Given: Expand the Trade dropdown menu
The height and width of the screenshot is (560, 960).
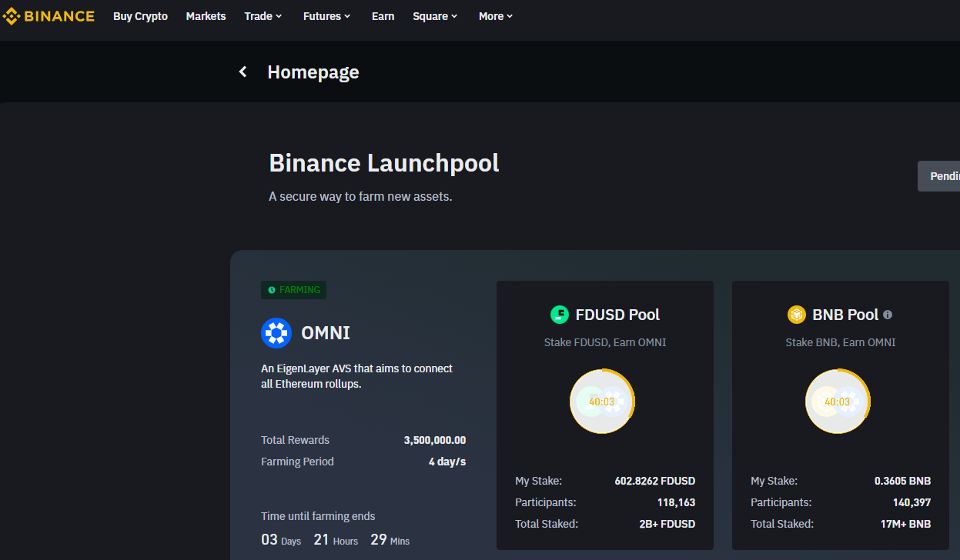Looking at the screenshot, I should 263,16.
